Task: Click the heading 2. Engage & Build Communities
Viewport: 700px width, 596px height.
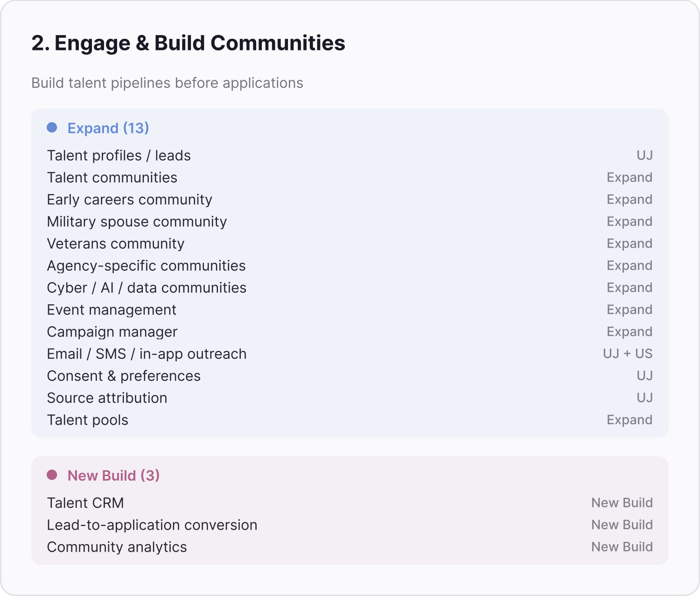Action: [189, 43]
